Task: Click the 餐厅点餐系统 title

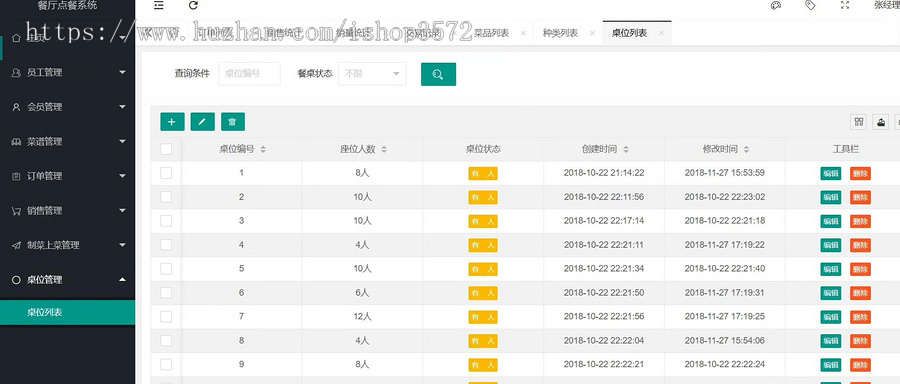Action: tap(67, 6)
